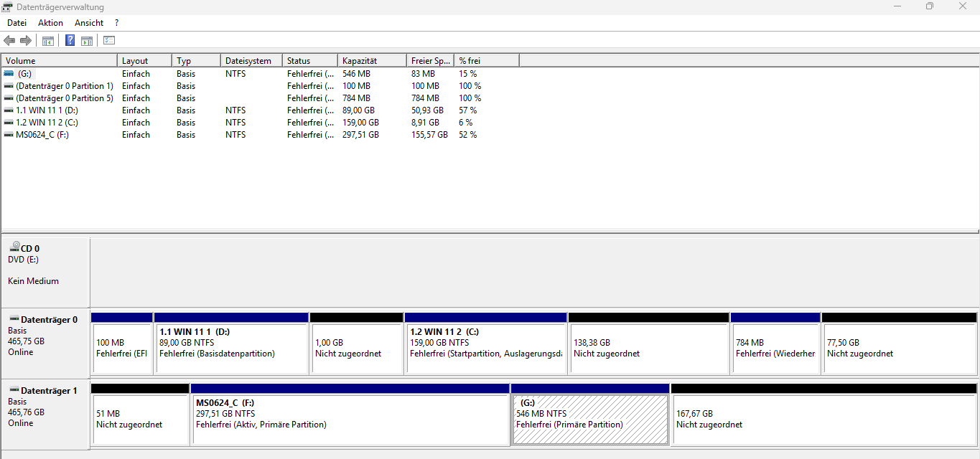Open help via blue question mark icon
Image resolution: width=980 pixels, height=459 pixels.
(x=70, y=40)
